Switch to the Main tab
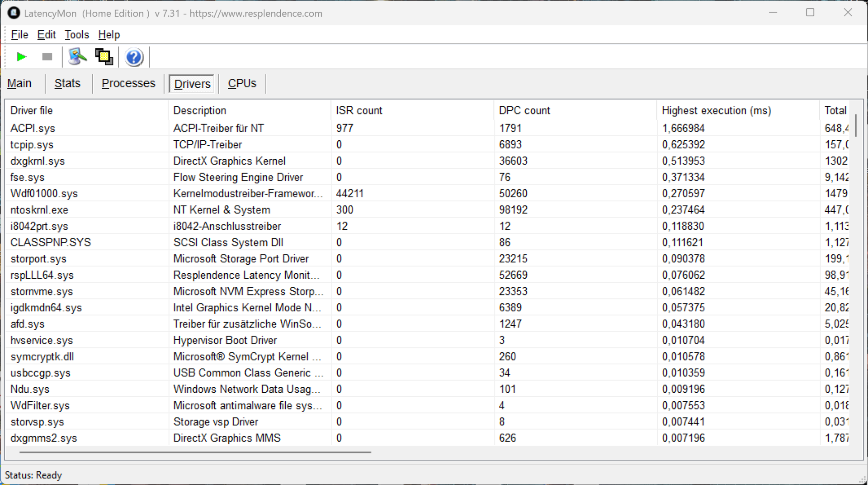868x485 pixels. [19, 84]
